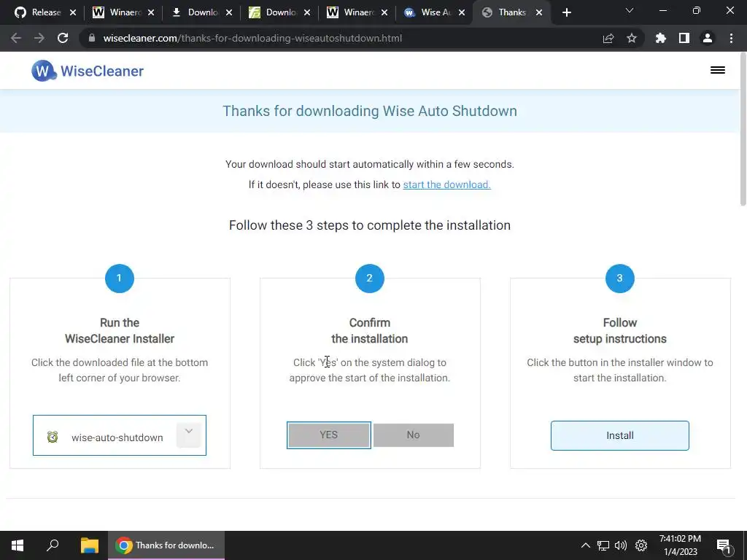This screenshot has width=747, height=560.
Task: Open Windows taskbar search
Action: [53, 545]
